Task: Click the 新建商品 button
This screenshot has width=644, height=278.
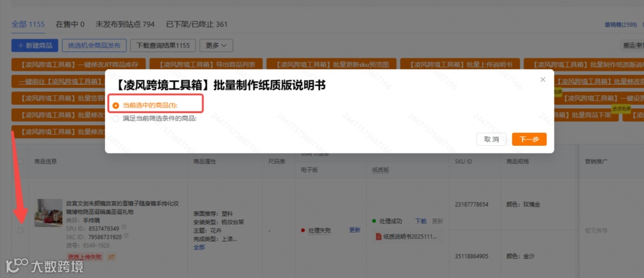Action: coord(35,45)
